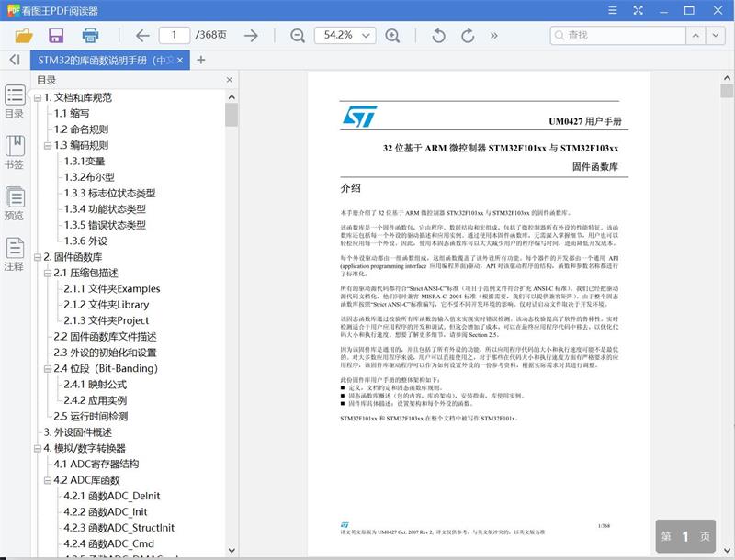The height and width of the screenshot is (560, 735).
Task: Rotate the page counterclockwise
Action: pyautogui.click(x=439, y=36)
